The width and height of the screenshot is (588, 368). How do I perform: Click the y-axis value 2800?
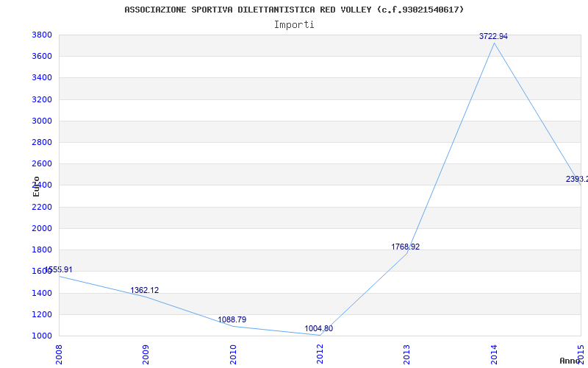42,142
